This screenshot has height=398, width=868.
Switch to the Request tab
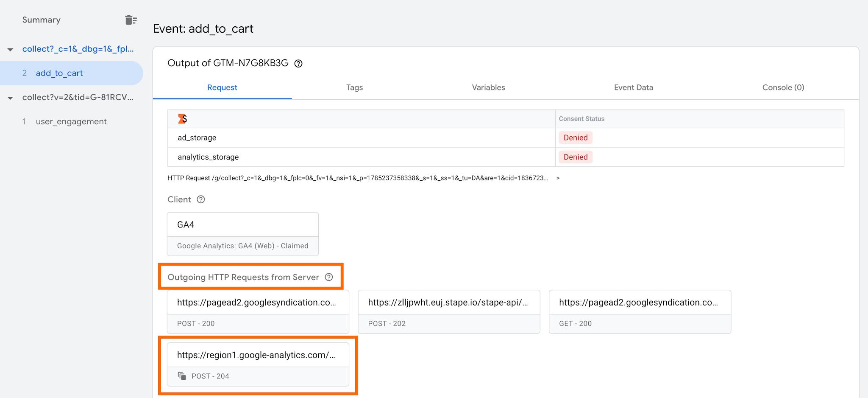[x=222, y=87]
